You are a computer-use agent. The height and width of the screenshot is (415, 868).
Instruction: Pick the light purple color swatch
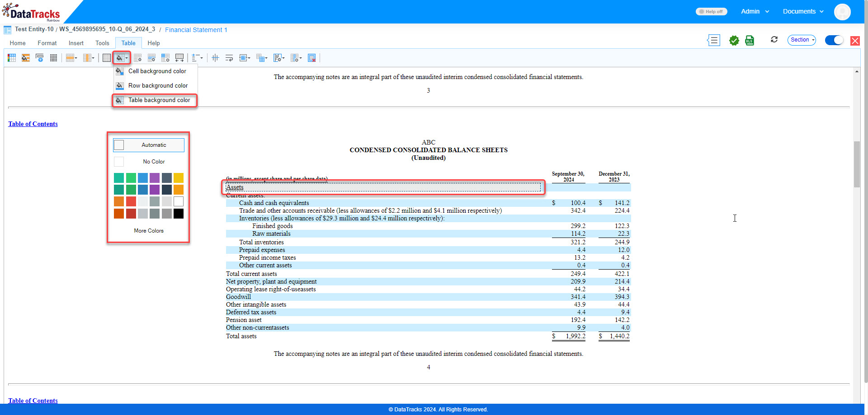155,178
